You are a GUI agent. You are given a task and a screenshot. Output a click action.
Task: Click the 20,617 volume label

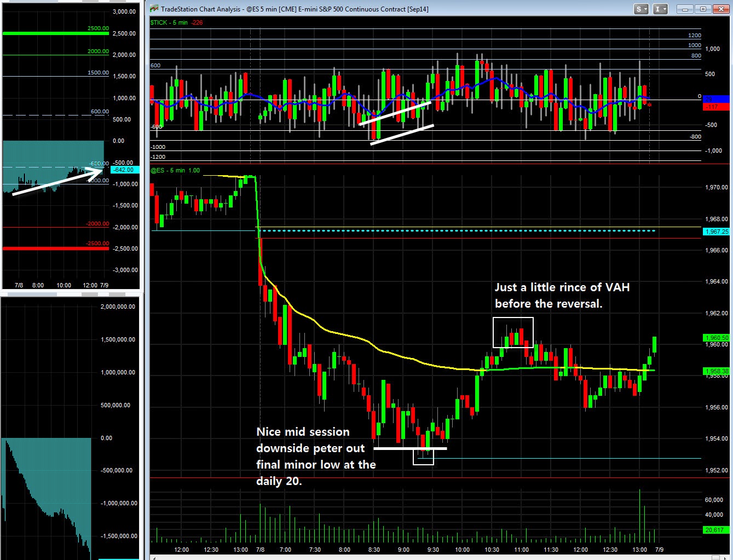pos(715,529)
